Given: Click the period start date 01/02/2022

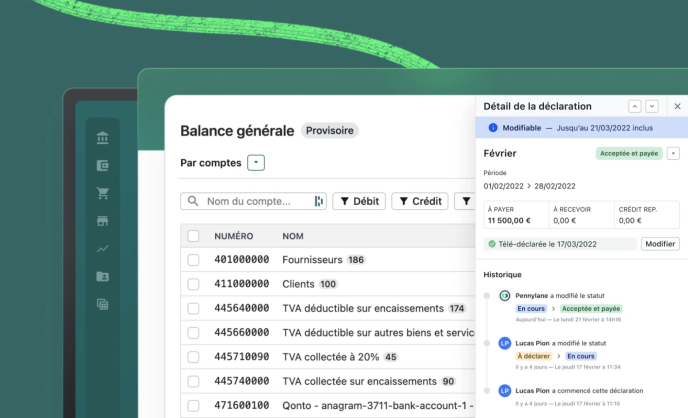Looking at the screenshot, I should pos(503,186).
